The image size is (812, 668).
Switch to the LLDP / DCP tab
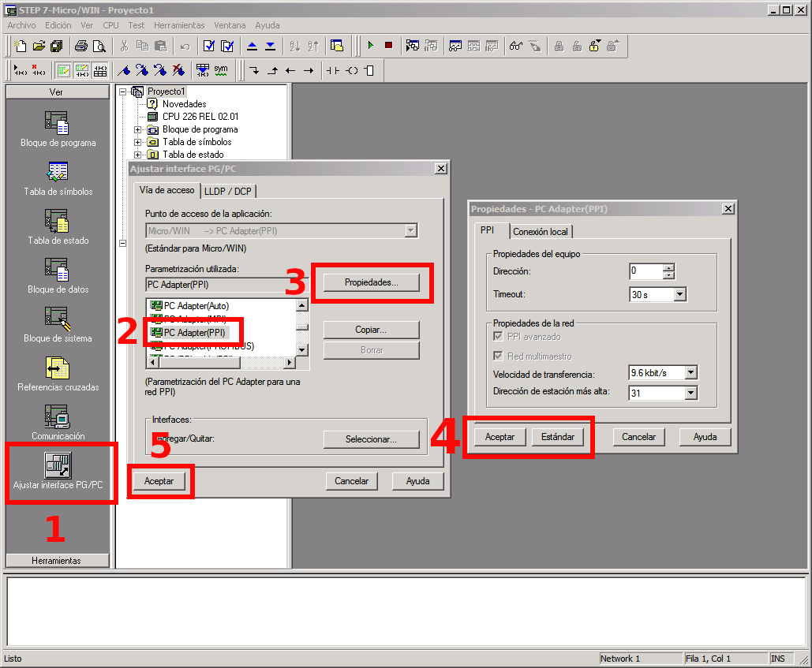228,191
